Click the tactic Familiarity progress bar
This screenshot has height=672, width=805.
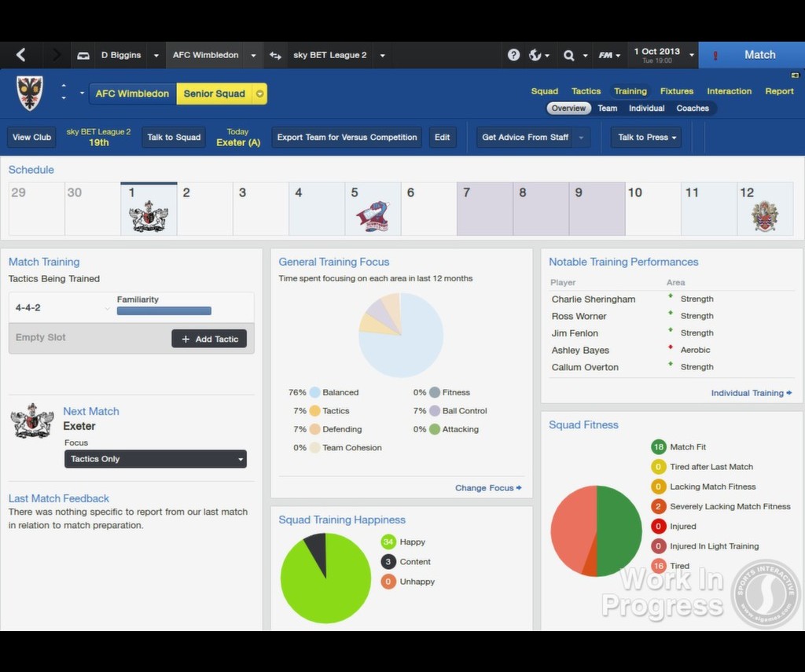(x=164, y=310)
